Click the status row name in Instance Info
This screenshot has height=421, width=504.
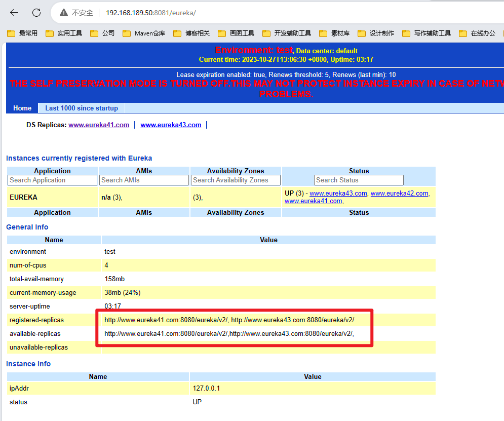(x=18, y=402)
